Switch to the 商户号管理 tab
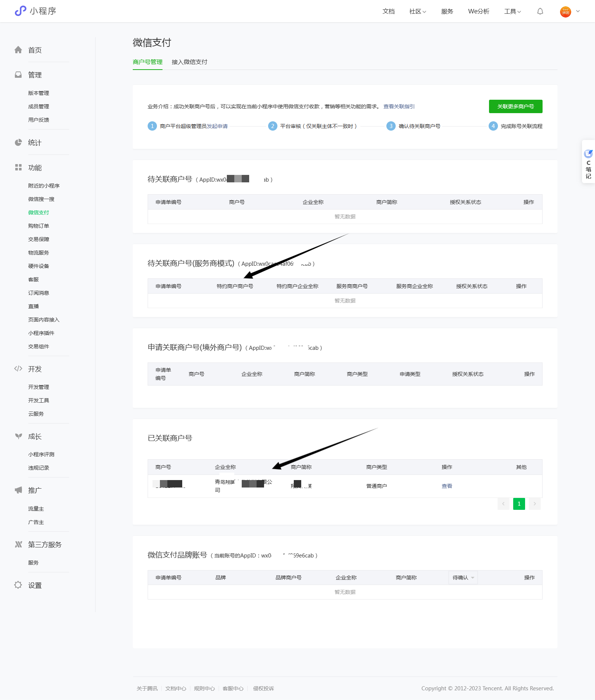The image size is (595, 700). [148, 62]
